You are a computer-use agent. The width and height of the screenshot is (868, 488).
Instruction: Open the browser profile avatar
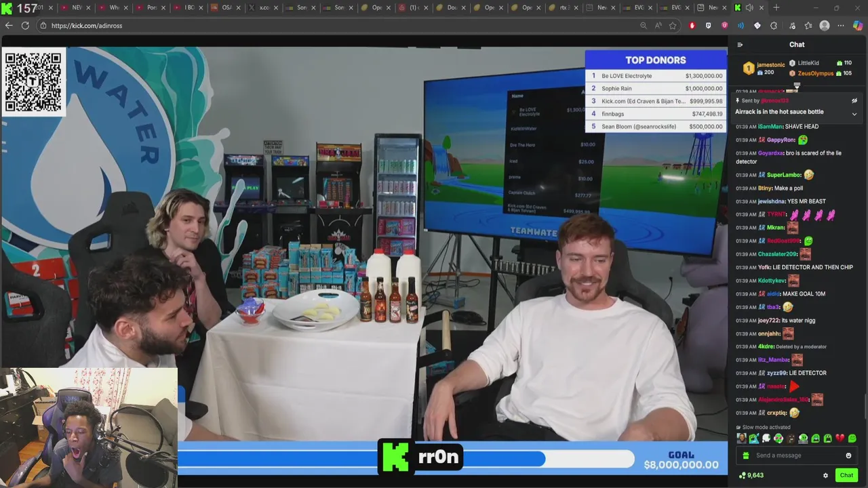click(825, 25)
